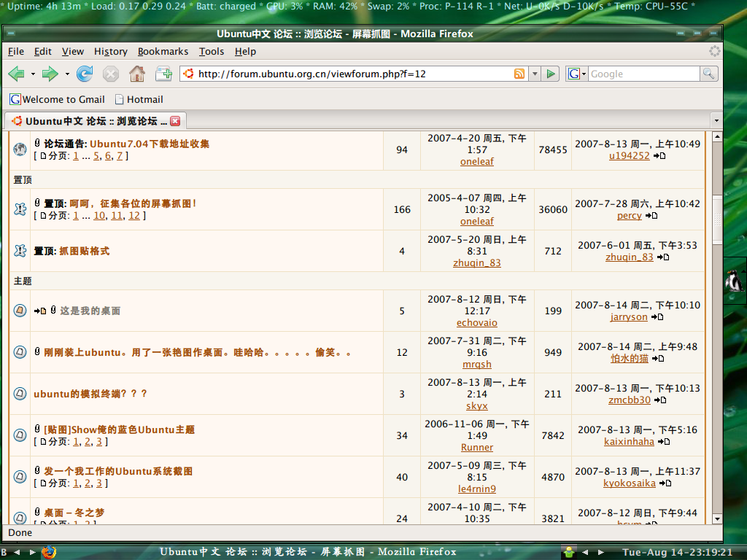Click the scrollbar up arrow
Viewport: 747px width, 560px height.
tap(717, 136)
